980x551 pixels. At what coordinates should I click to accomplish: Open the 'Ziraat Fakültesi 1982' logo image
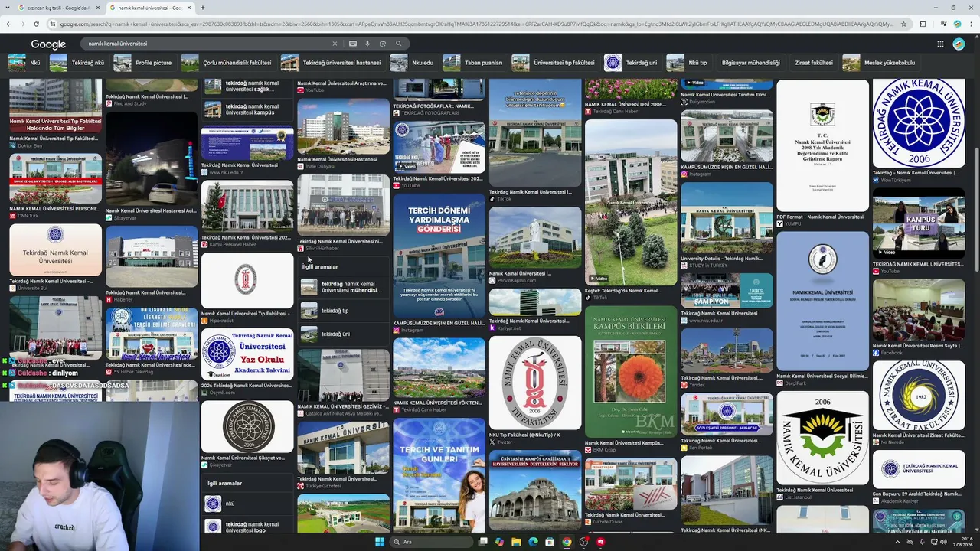[x=919, y=396]
